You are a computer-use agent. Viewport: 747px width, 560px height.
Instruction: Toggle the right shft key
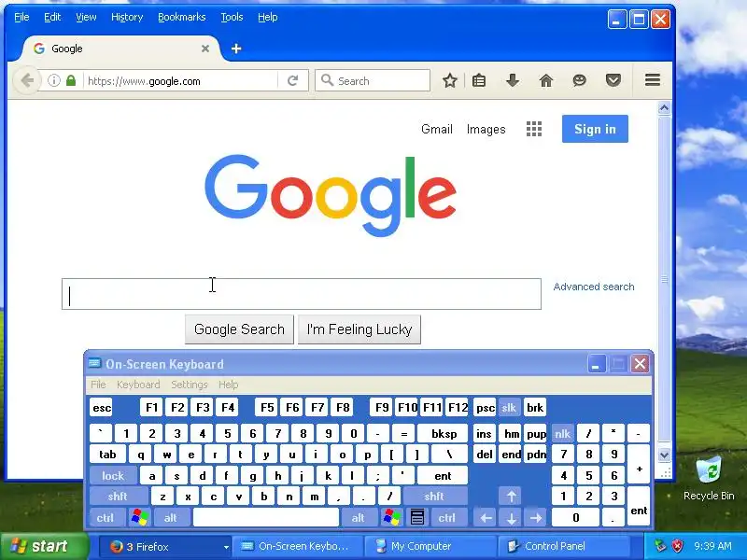[x=434, y=497]
